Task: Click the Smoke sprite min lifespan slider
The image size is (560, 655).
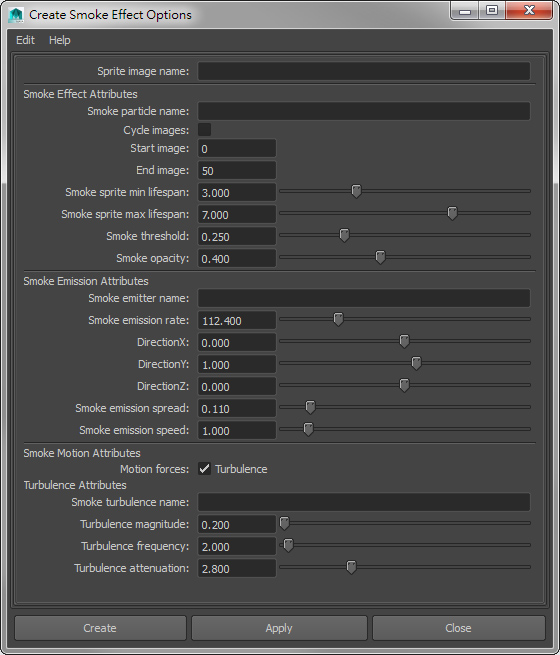Action: coord(405,191)
